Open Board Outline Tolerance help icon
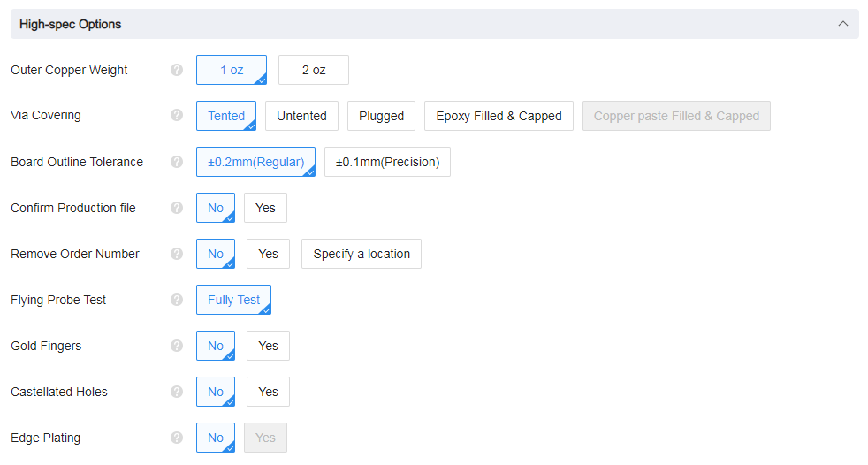 coord(177,162)
